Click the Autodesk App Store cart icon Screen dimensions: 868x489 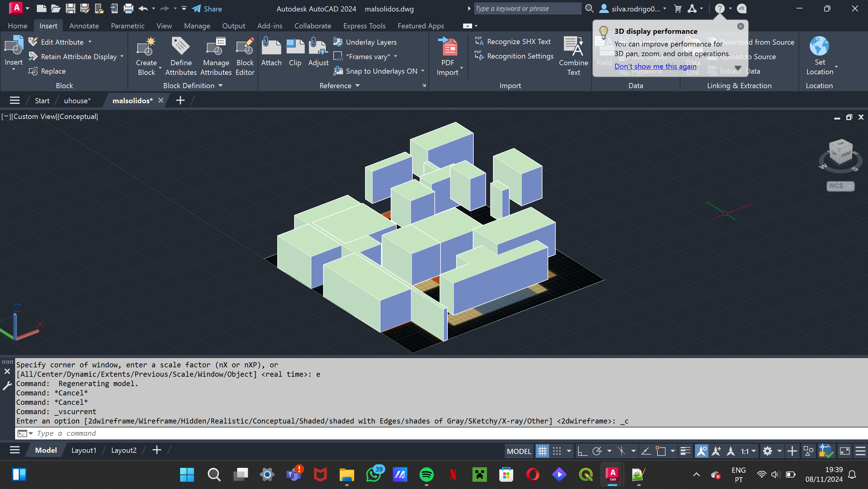(678, 9)
